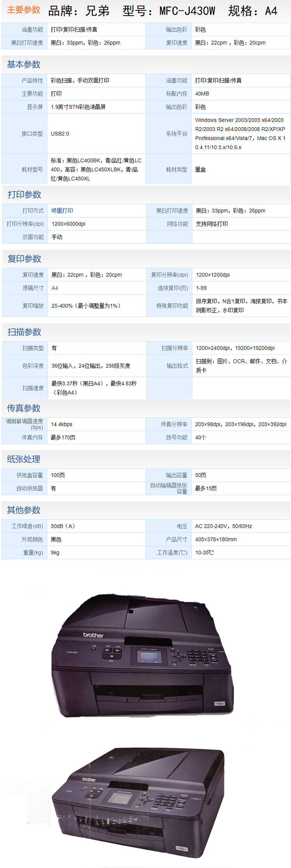291x868 pixels.
Task: Click the 9kg weight value
Action: [55, 553]
